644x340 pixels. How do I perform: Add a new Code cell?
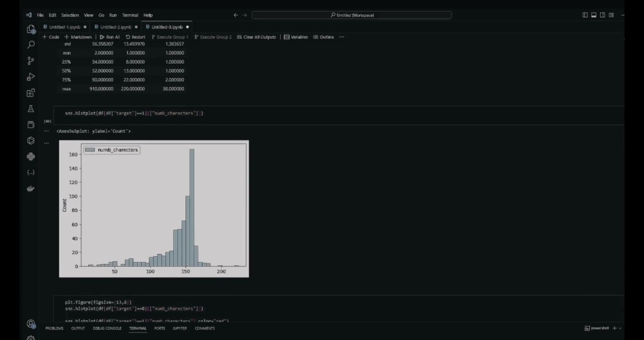[51, 37]
